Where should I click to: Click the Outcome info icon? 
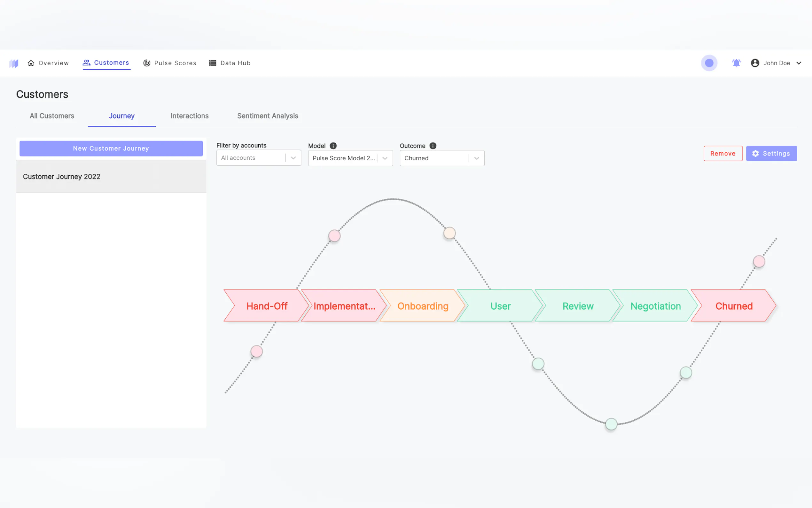click(x=433, y=146)
